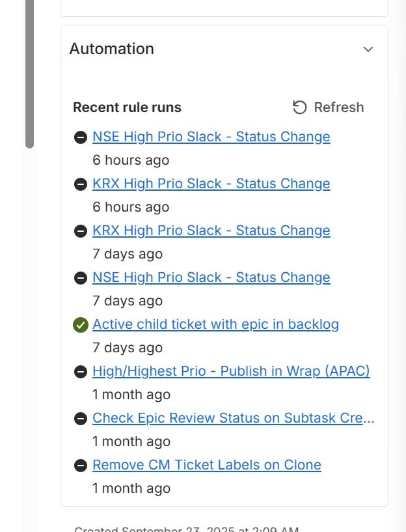Collapse the Automation panel chevron
This screenshot has width=406, height=532.
(x=368, y=49)
